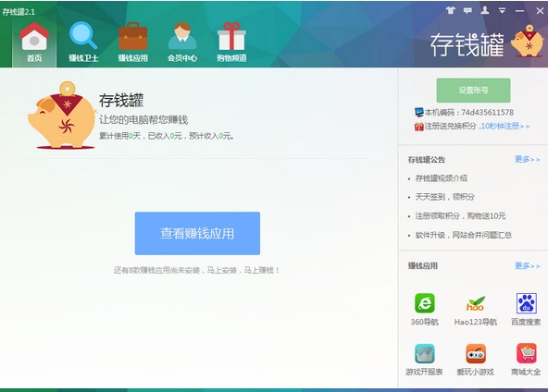The width and height of the screenshot is (548, 392).
Task: Open the 会员中心 member tab
Action: (182, 42)
